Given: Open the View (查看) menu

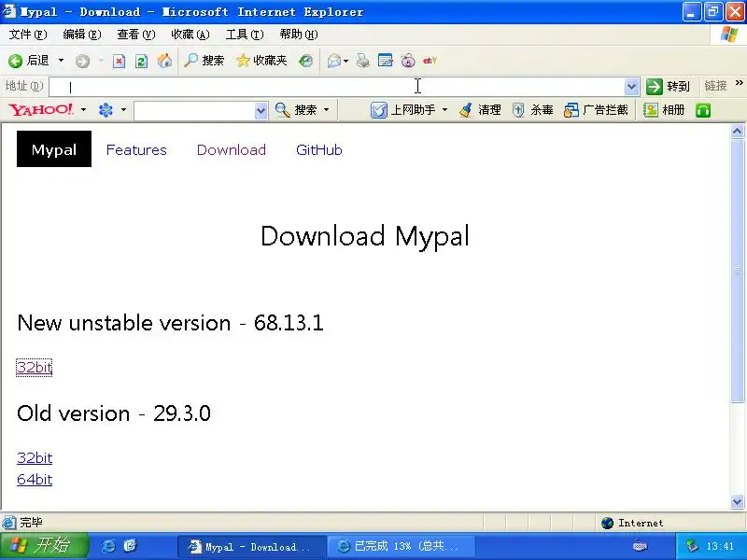Looking at the screenshot, I should (136, 35).
